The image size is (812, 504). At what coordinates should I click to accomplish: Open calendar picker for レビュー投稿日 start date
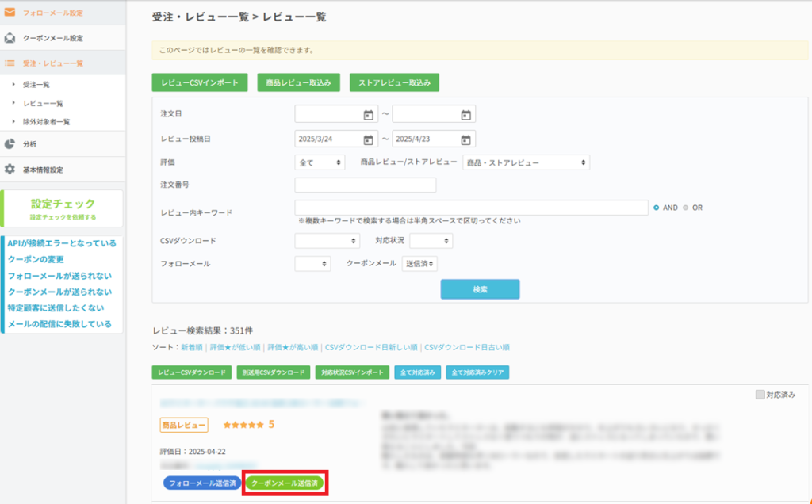(x=368, y=139)
